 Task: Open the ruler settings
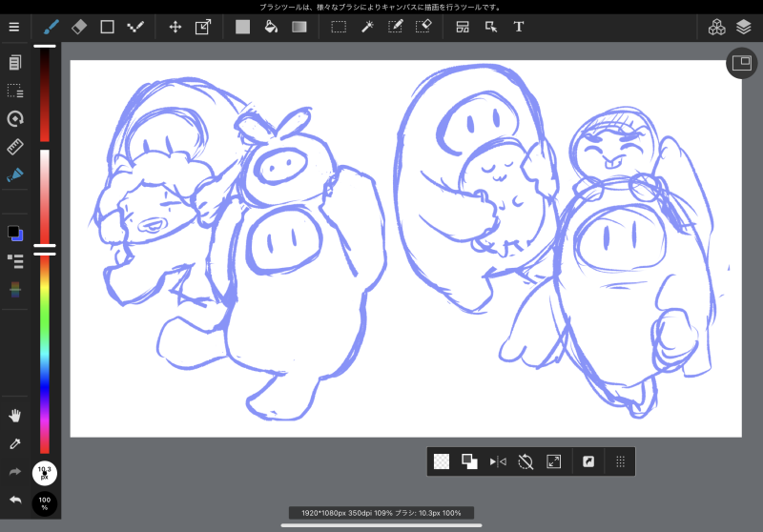15,147
